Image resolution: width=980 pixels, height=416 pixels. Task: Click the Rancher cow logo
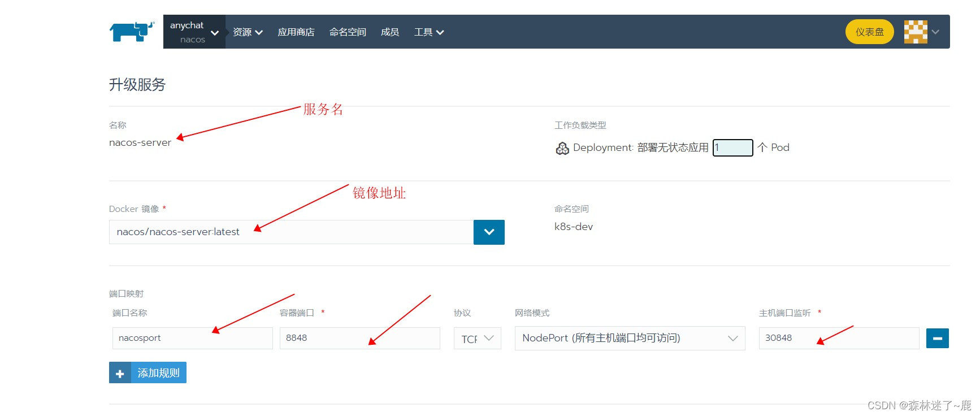pos(132,32)
